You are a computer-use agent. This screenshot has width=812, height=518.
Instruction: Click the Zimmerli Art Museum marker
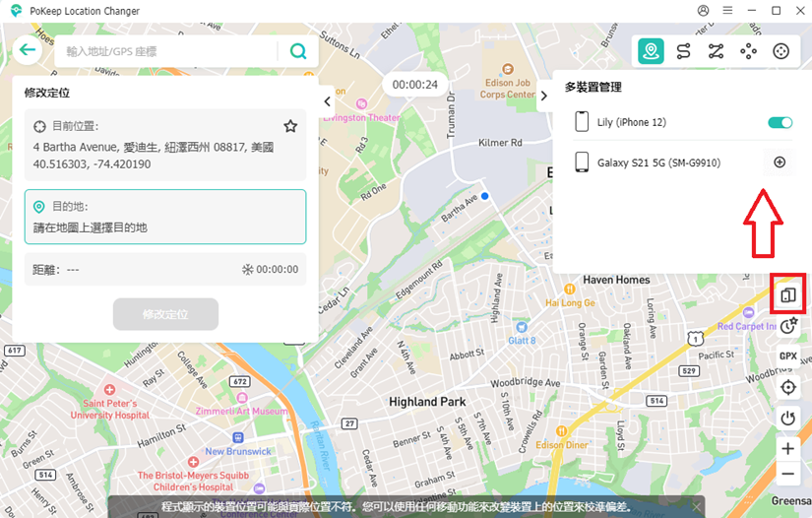pyautogui.click(x=242, y=398)
